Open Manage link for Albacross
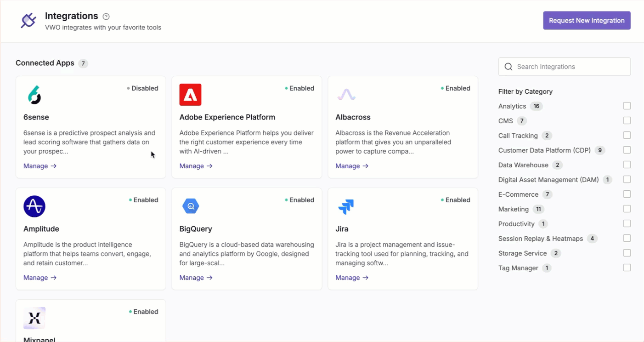The image size is (644, 342). tap(352, 166)
